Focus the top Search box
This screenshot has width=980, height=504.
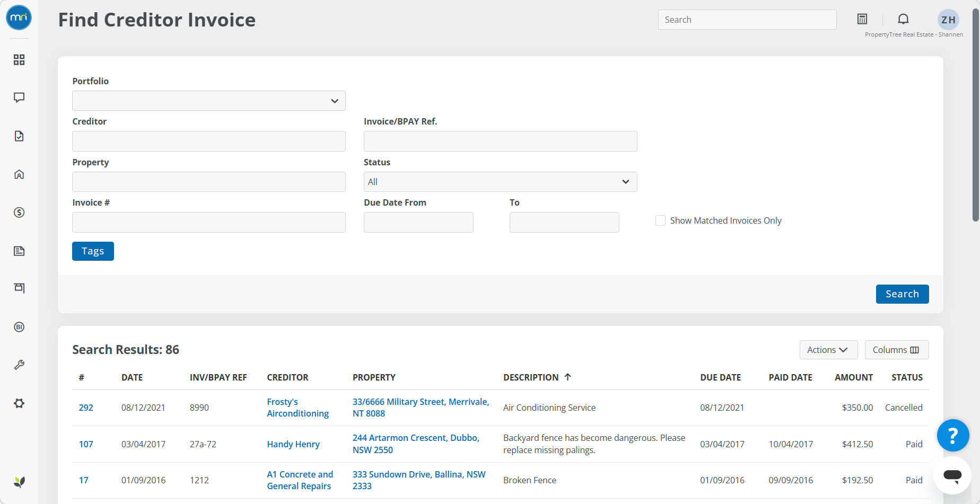[747, 20]
